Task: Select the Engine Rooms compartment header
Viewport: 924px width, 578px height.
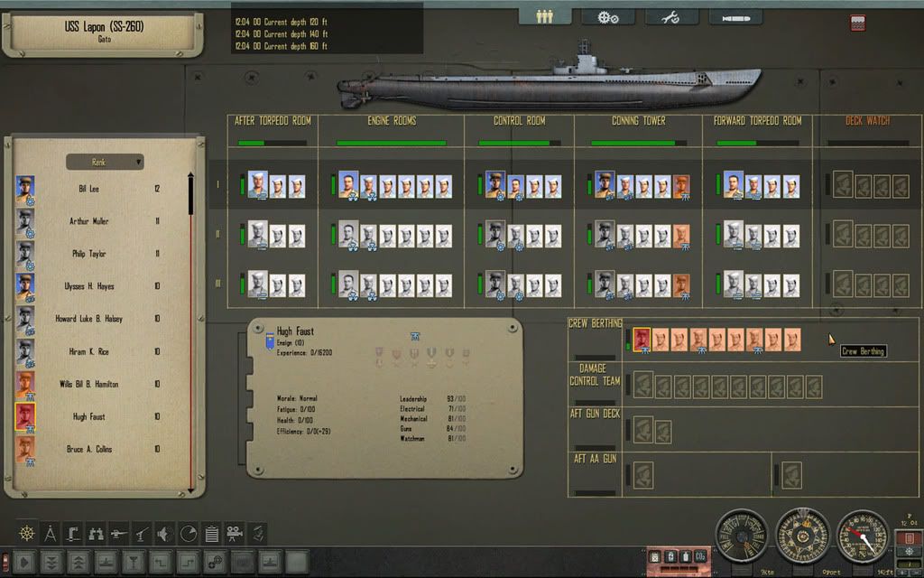Action: point(392,121)
